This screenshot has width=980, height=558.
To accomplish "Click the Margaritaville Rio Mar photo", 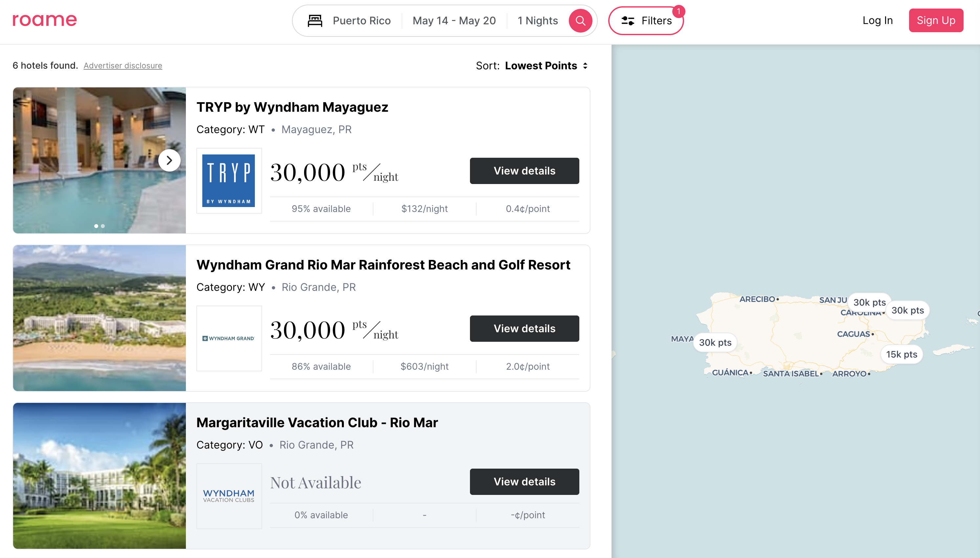I will [x=99, y=476].
